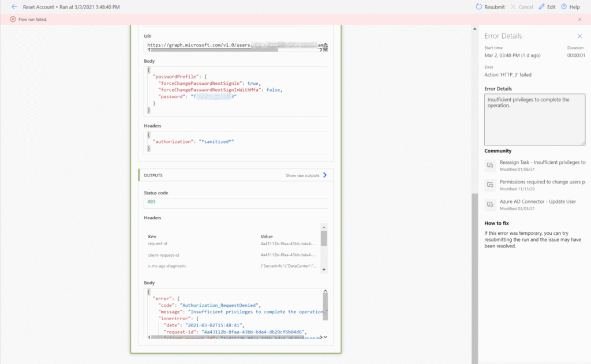The height and width of the screenshot is (364, 591).
Task: Go back using the left arrow icon
Action: (14, 7)
